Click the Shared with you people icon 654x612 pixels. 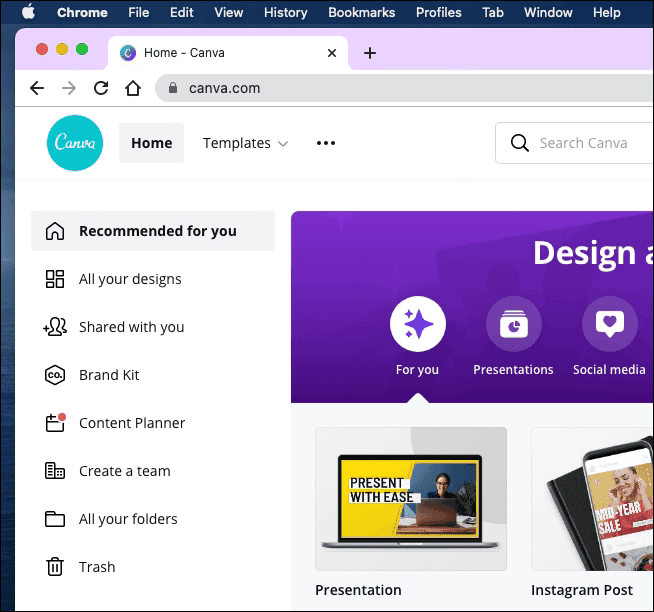click(x=55, y=327)
